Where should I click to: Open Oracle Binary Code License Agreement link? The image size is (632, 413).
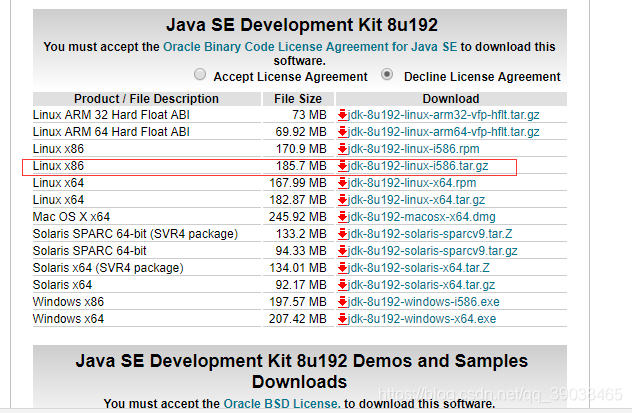pyautogui.click(x=310, y=47)
